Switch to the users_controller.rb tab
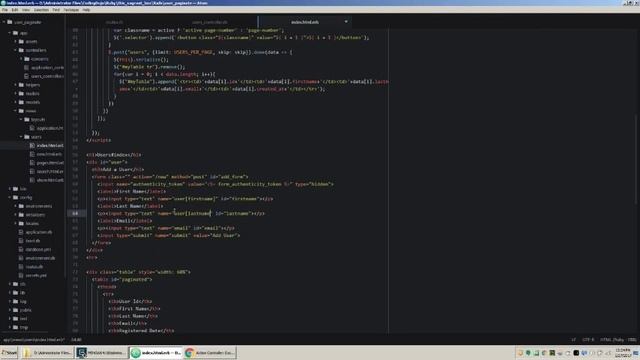Image resolution: width=640 pixels, height=360 pixels. [x=210, y=22]
